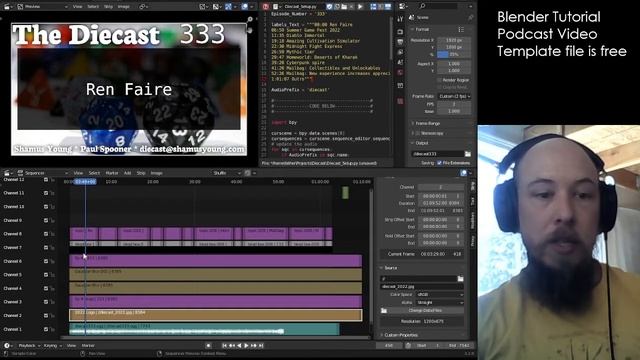
Task: Mute Channel 6 via its checkbox
Action: [46, 261]
